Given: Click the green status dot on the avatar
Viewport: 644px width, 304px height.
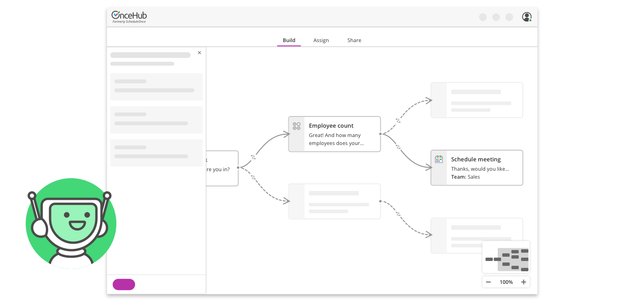Looking at the screenshot, I should pyautogui.click(x=530, y=20).
